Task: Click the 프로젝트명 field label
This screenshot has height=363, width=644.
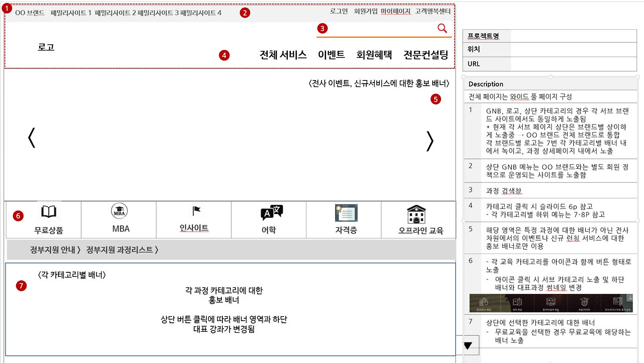Action: click(484, 36)
